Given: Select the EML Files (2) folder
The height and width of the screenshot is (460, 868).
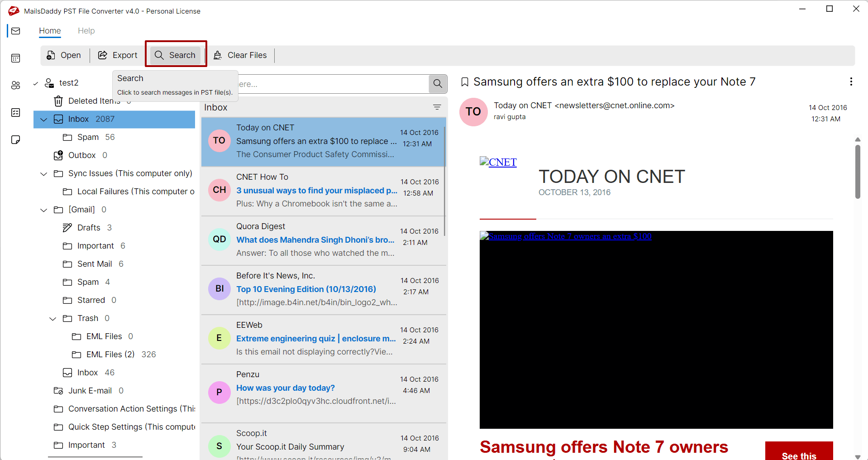Looking at the screenshot, I should (114, 355).
